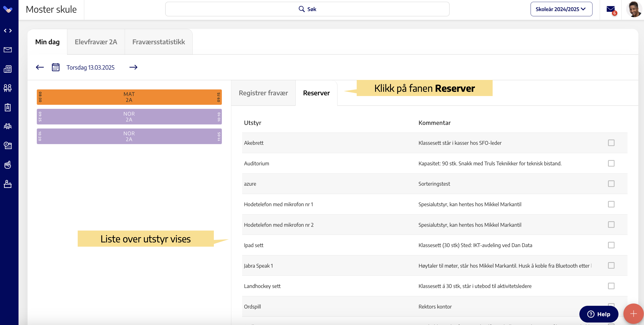Check the Landhockey sett checkbox

[611, 286]
